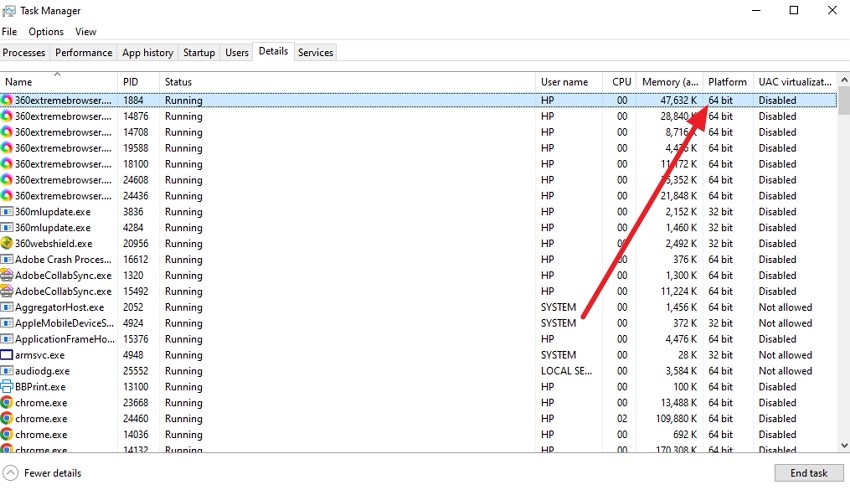Viewport: 850px width, 490px height.
Task: Click the ApplicationFrameHost icon
Action: pyautogui.click(x=7, y=339)
